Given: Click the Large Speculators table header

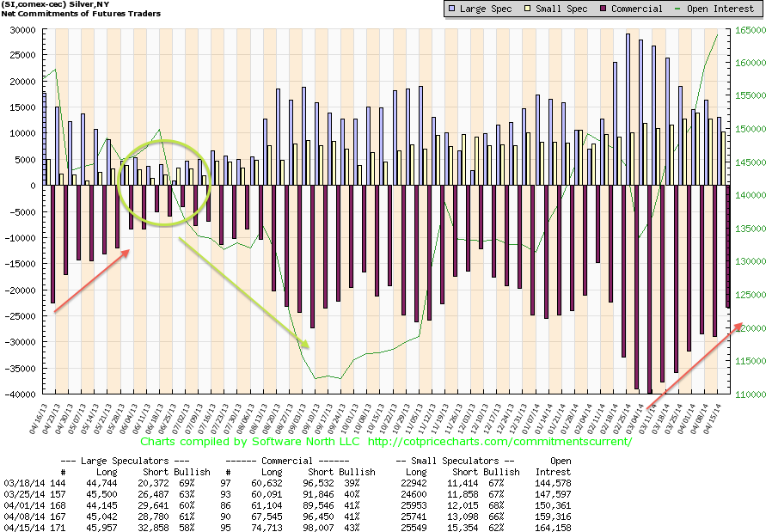Looking at the screenshot, I should (x=125, y=462).
